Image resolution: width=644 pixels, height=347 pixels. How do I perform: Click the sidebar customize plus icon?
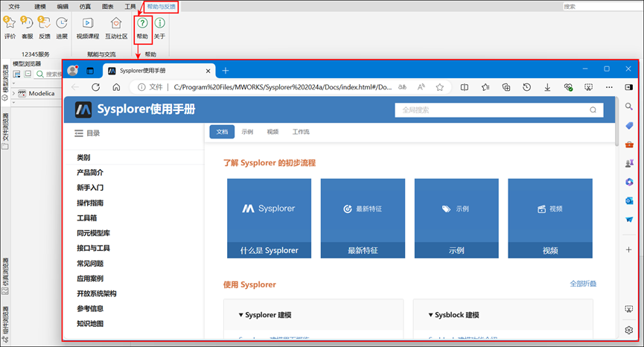point(629,249)
